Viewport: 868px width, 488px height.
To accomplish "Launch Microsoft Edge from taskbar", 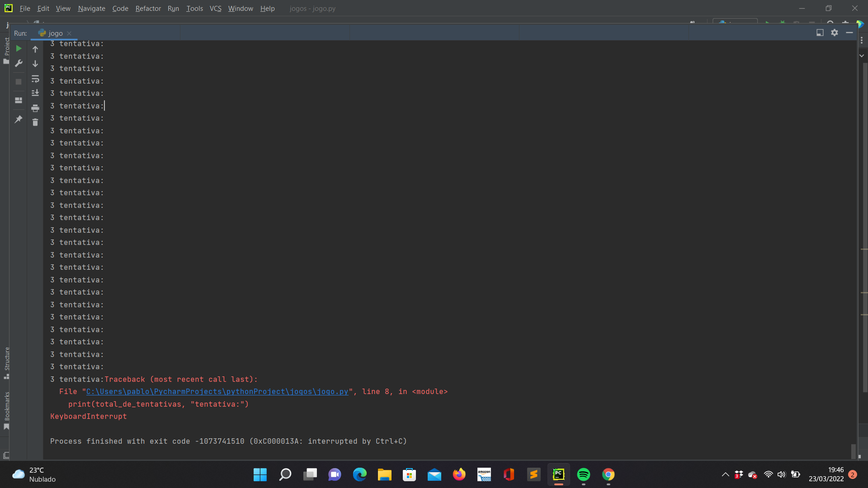I will tap(360, 474).
